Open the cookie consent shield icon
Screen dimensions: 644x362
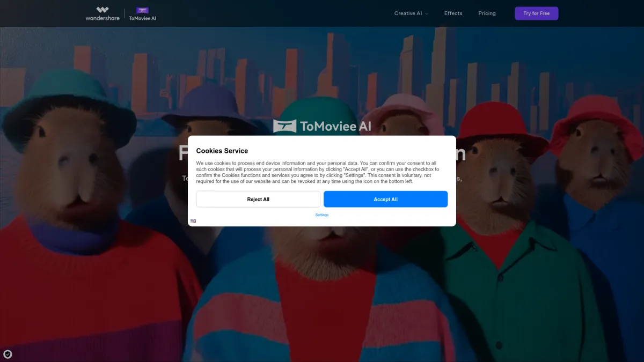click(x=8, y=354)
